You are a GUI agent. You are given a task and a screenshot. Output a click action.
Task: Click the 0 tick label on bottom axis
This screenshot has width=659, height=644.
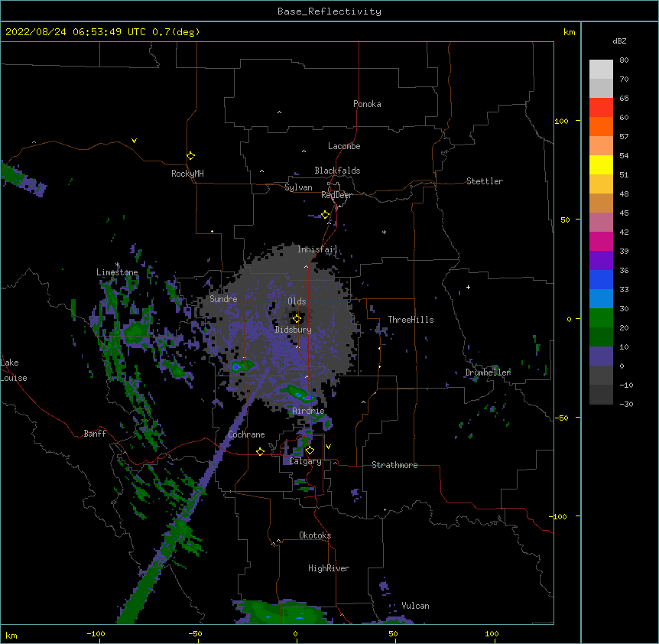pos(295,633)
